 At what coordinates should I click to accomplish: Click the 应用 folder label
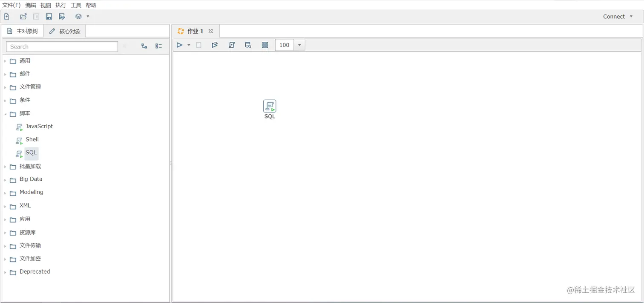(25, 219)
